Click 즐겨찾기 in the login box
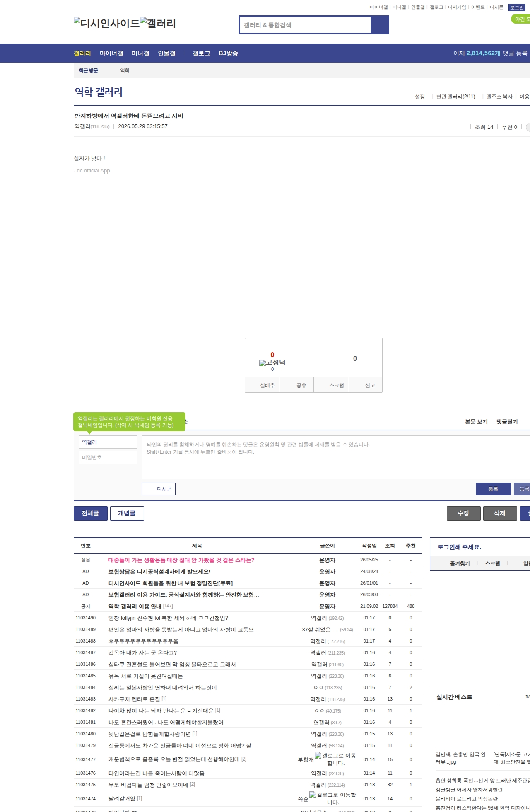The image size is (530, 812). tap(460, 563)
